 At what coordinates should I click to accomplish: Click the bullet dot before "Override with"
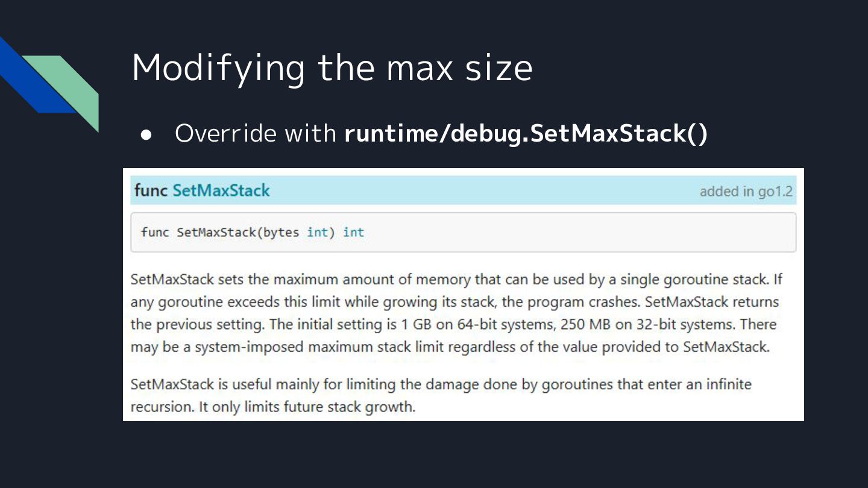[x=146, y=134]
